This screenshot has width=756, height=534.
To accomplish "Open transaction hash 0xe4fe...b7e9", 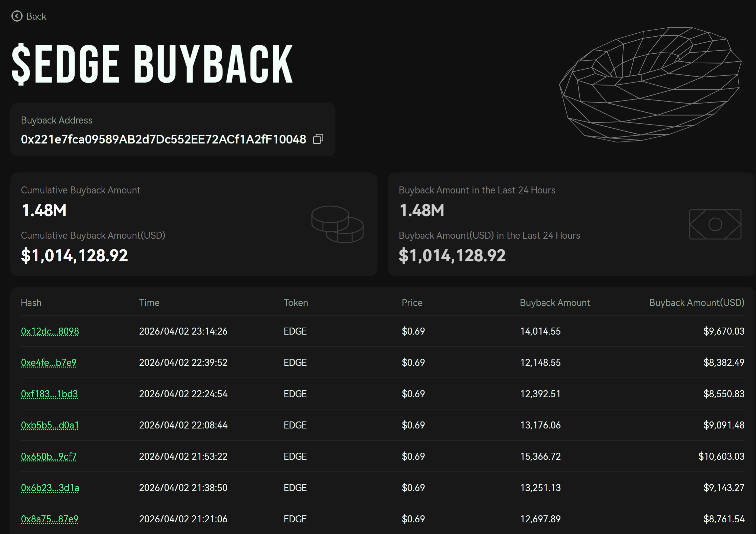I will pyautogui.click(x=49, y=363).
